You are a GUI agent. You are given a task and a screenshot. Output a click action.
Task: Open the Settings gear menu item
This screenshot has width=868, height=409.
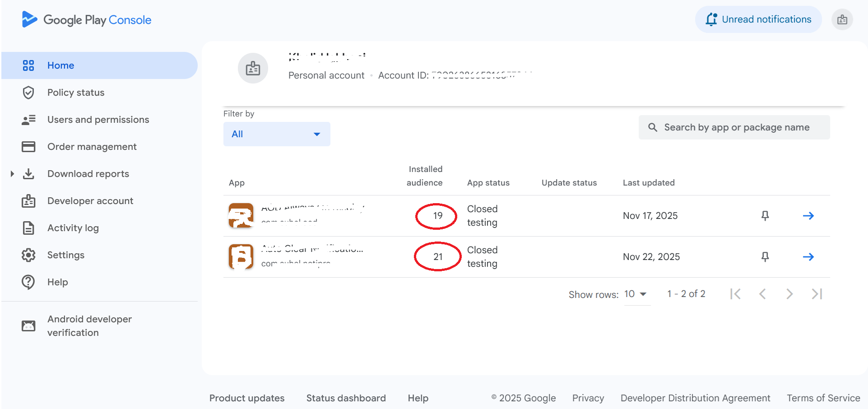tap(66, 255)
